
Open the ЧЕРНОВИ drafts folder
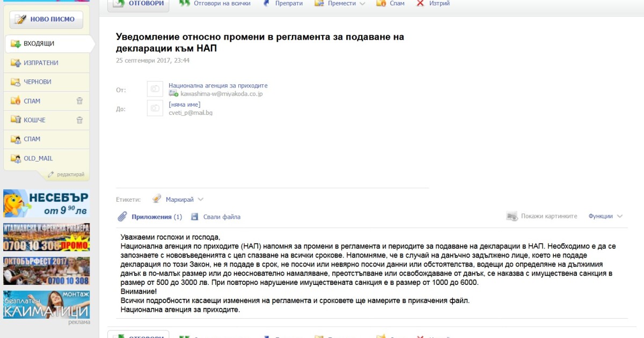click(x=46, y=82)
